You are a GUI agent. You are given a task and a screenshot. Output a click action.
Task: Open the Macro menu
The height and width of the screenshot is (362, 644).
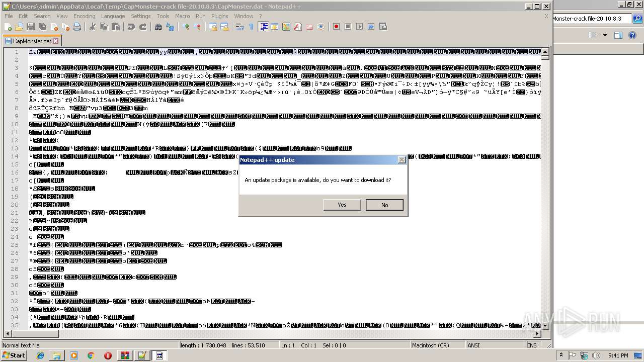coord(183,16)
